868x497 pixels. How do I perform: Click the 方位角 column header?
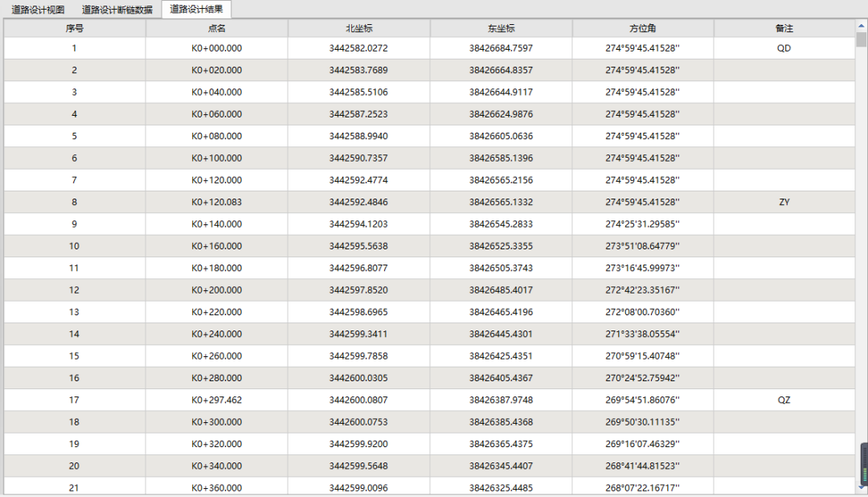pyautogui.click(x=643, y=27)
